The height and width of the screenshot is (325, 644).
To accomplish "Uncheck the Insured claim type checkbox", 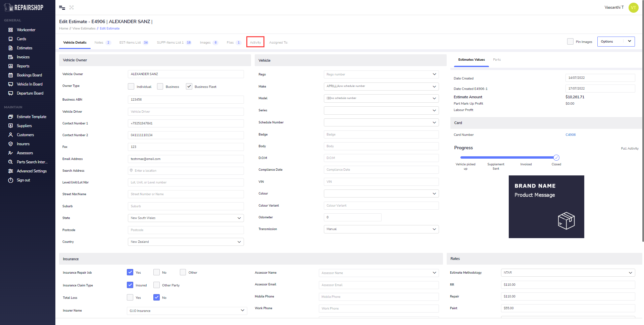I will pos(130,285).
